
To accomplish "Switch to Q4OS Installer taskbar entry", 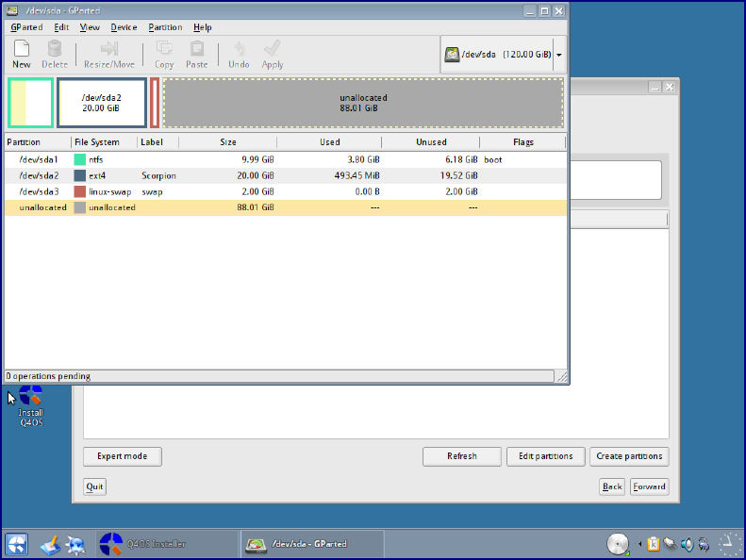I will (168, 544).
